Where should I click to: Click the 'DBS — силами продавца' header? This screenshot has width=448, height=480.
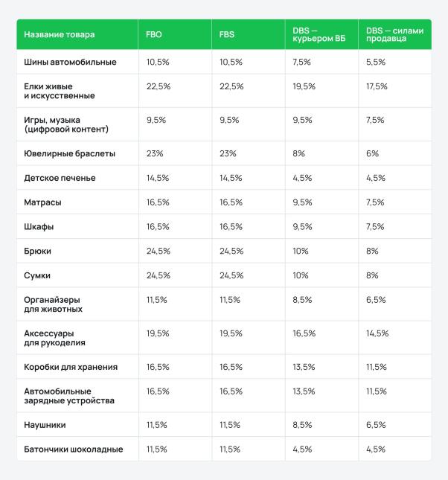(394, 34)
